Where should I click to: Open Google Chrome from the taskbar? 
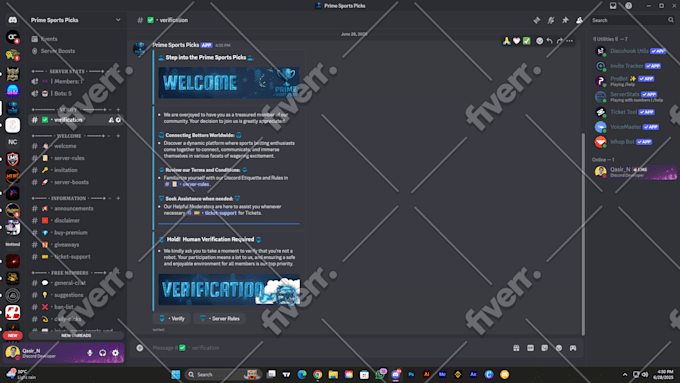pyautogui.click(x=317, y=375)
